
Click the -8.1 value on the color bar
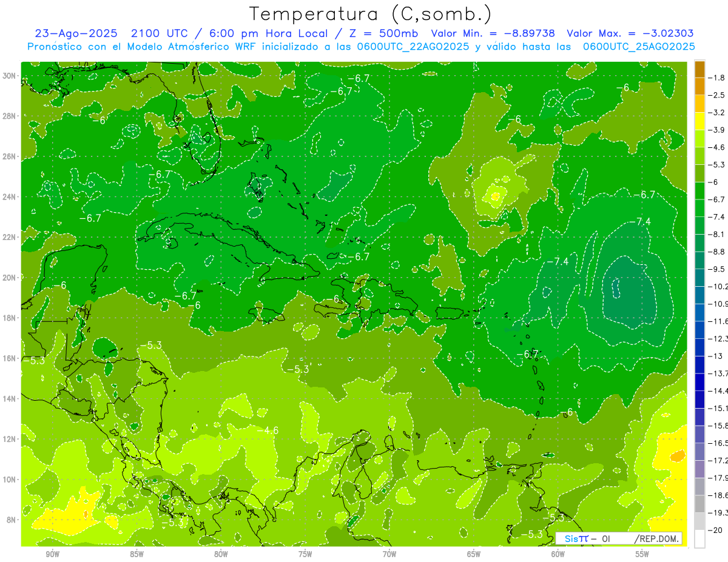(717, 234)
